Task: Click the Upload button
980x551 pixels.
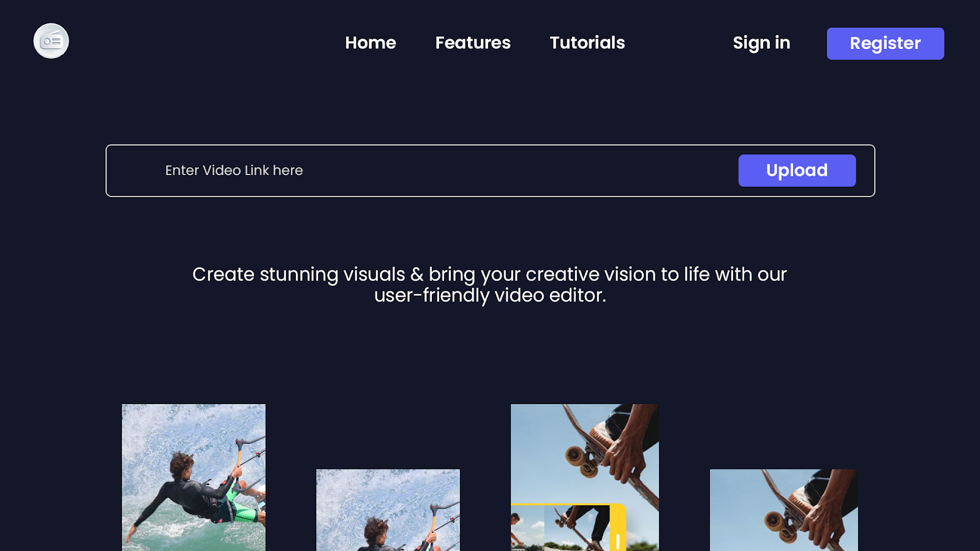Action: (797, 170)
